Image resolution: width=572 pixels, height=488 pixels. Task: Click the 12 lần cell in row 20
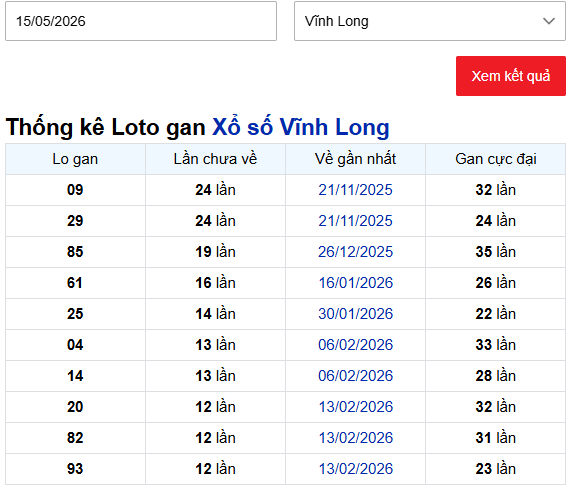pyautogui.click(x=215, y=407)
